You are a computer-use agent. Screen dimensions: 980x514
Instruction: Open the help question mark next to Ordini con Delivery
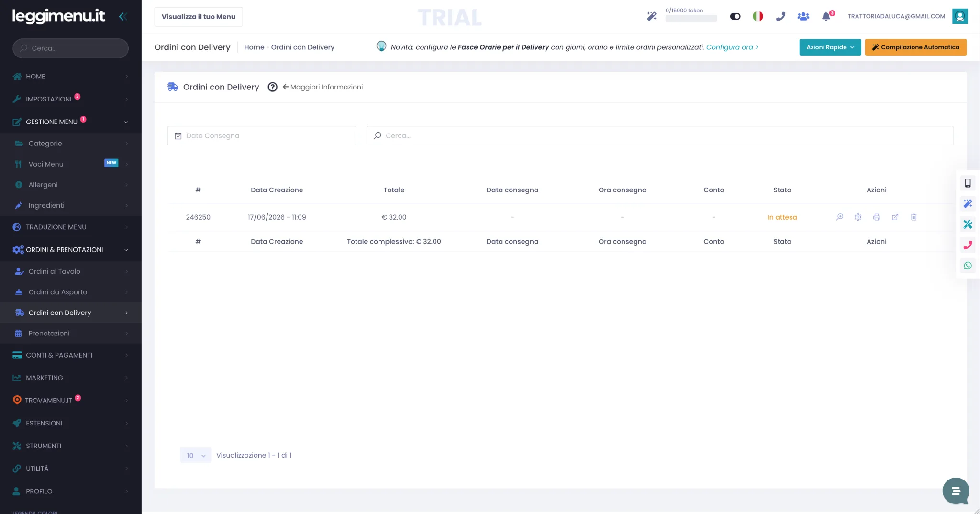pyautogui.click(x=272, y=87)
